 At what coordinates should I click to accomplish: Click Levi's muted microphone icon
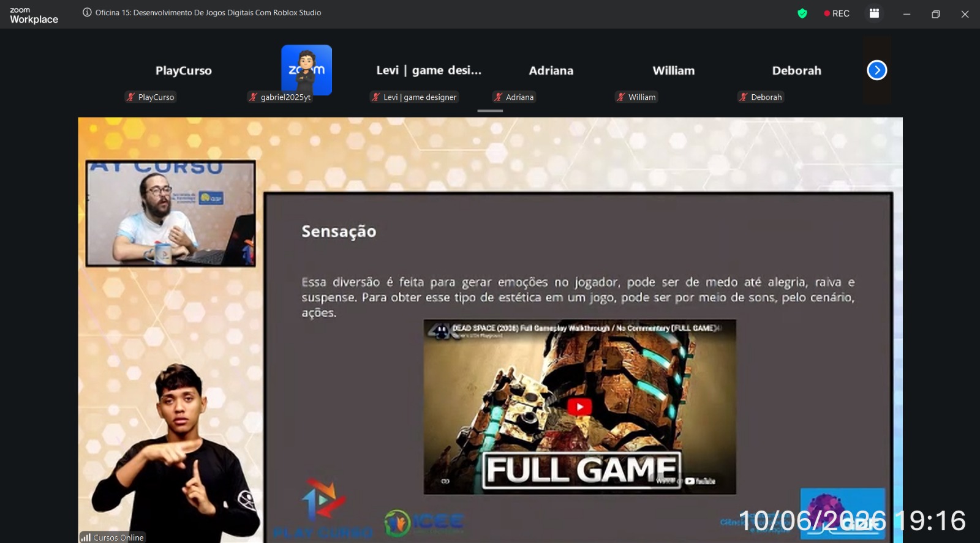pos(375,97)
